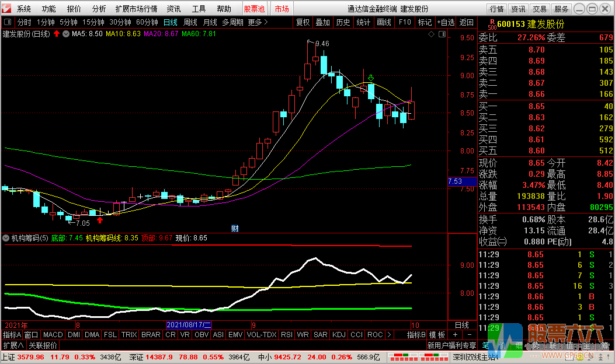The image size is (615, 364).
Task: Select the KDJ indicator
Action: [339, 335]
